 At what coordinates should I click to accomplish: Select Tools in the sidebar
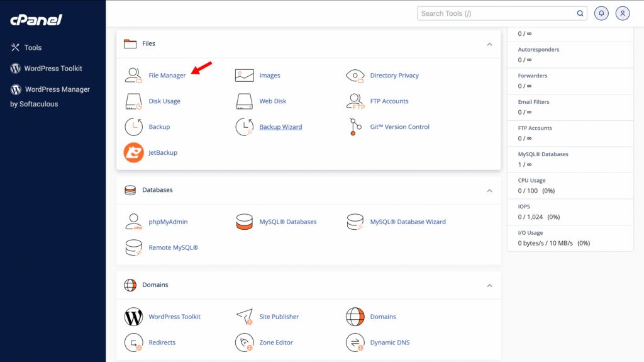pos(26,48)
